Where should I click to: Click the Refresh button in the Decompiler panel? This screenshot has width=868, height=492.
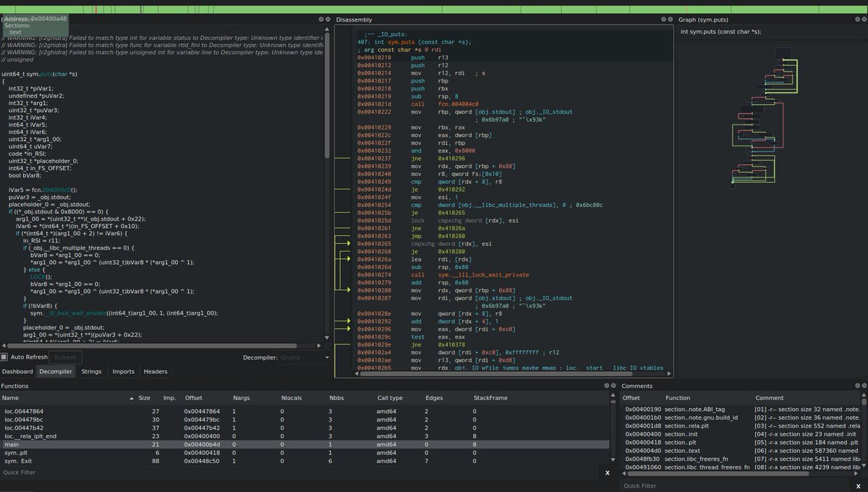[65, 357]
